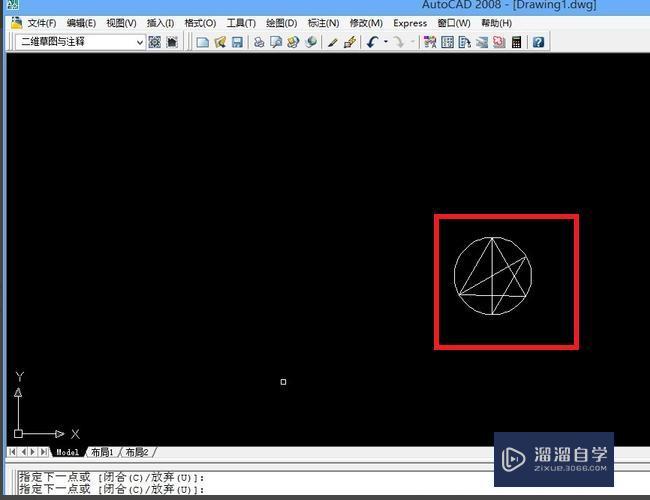Open the Sheet Set Manager icon
This screenshot has width=650, height=500.
(x=482, y=42)
